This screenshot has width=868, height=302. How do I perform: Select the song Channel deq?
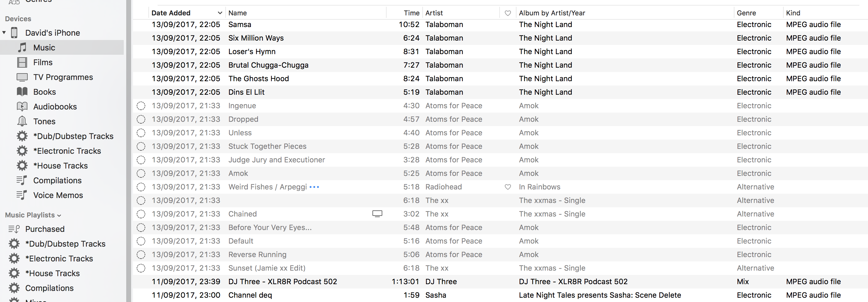pos(250,295)
